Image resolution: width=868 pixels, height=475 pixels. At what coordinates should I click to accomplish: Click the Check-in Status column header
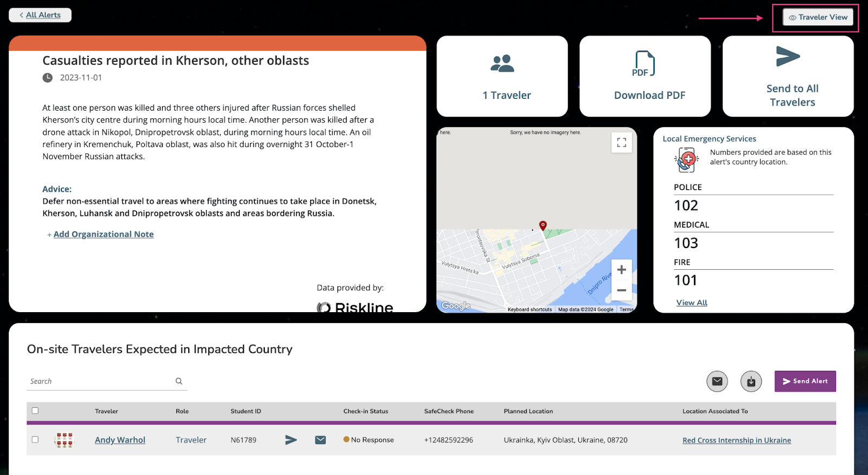coord(366,411)
